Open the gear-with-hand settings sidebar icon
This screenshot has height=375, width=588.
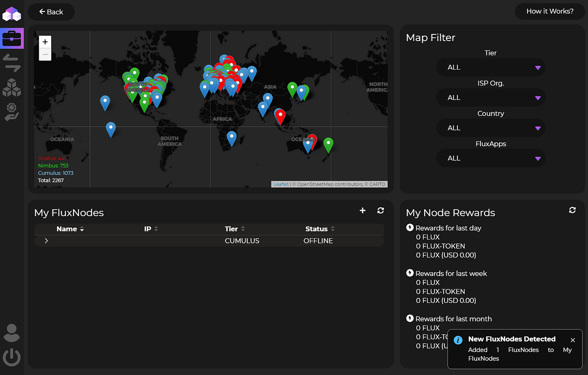coord(12,112)
